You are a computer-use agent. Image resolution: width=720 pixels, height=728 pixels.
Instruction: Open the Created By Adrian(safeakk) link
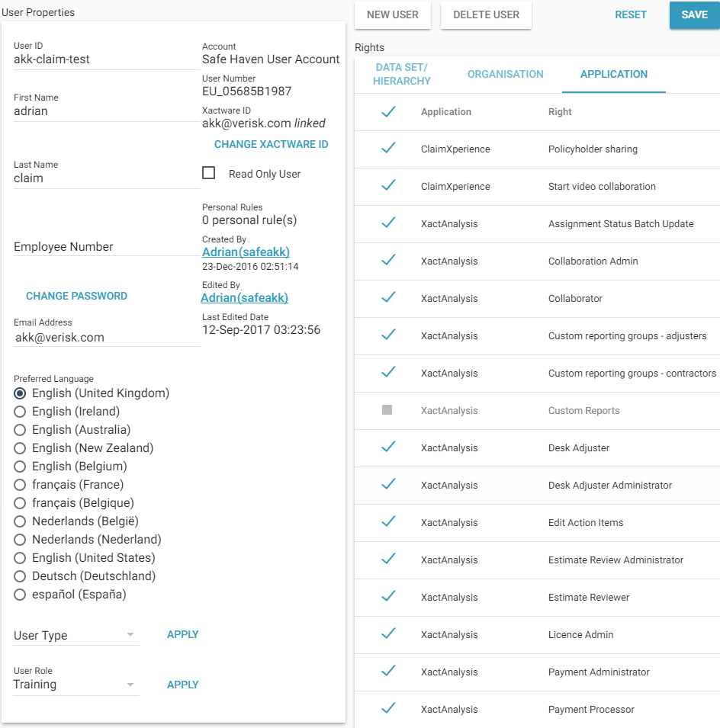tap(246, 252)
